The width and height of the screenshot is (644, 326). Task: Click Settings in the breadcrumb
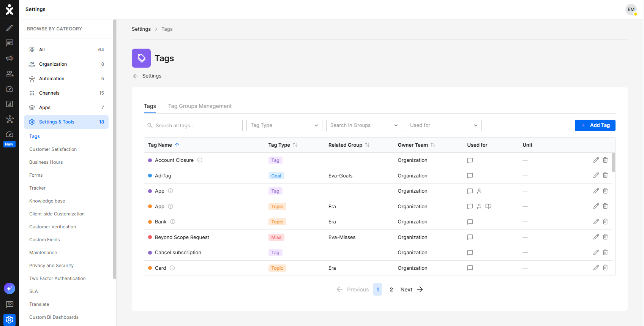[x=141, y=29]
